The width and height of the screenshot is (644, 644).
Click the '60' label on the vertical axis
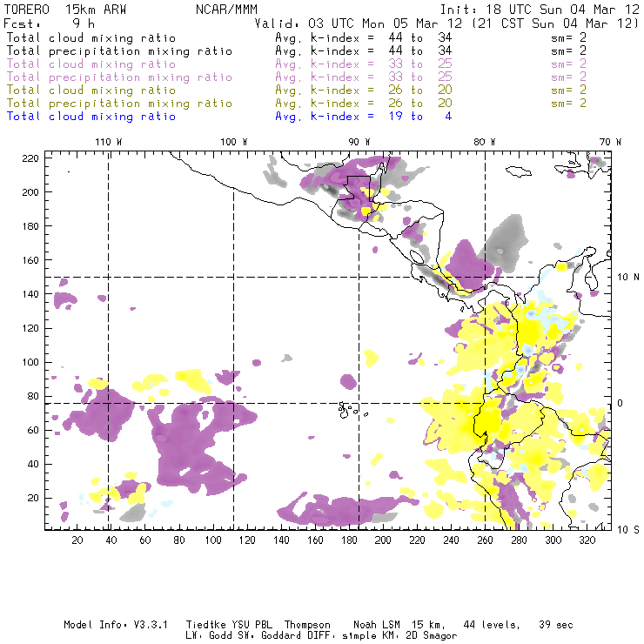tap(33, 430)
